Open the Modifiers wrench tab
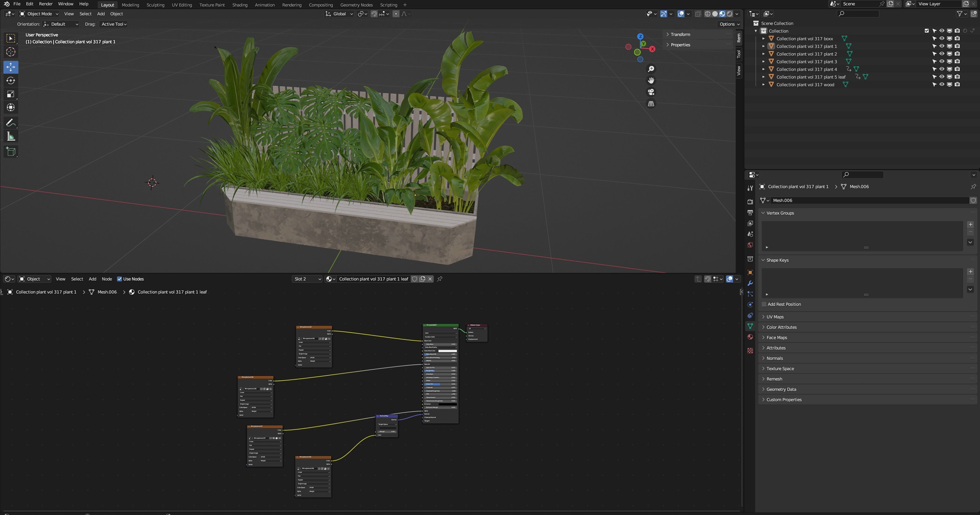980x515 pixels. (750, 283)
